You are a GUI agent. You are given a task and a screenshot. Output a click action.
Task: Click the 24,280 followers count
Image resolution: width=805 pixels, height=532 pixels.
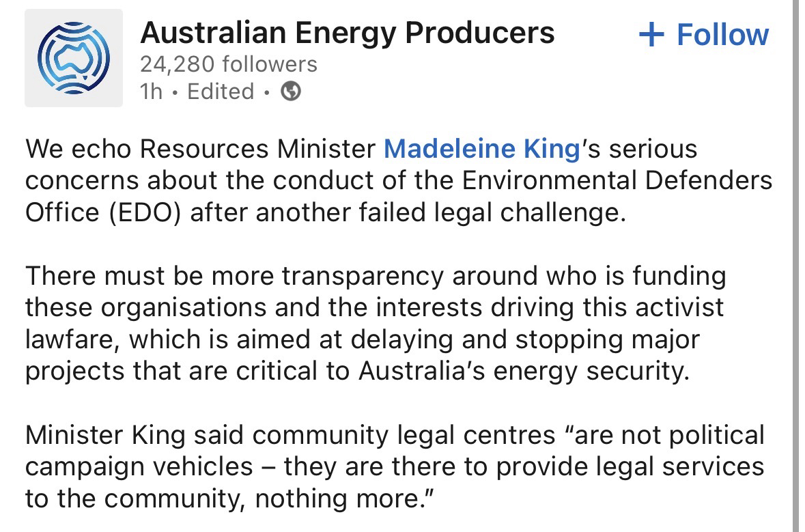coord(229,64)
